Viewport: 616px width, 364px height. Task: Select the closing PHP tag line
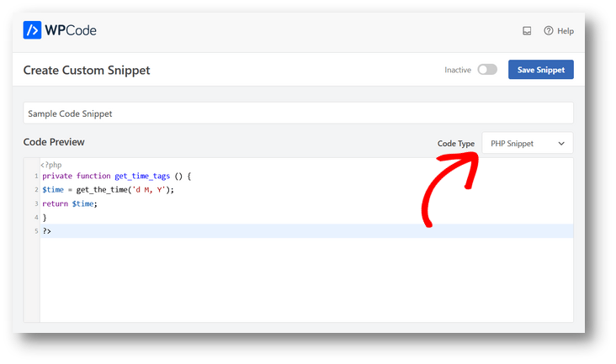[47, 230]
